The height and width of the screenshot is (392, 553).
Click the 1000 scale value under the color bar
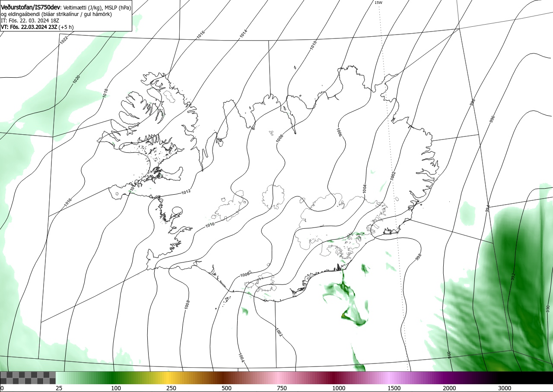tap(339, 388)
